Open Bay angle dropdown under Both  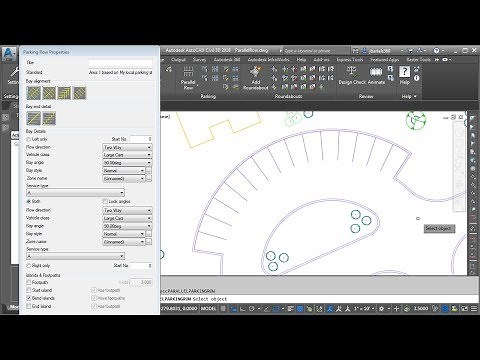coord(127,226)
